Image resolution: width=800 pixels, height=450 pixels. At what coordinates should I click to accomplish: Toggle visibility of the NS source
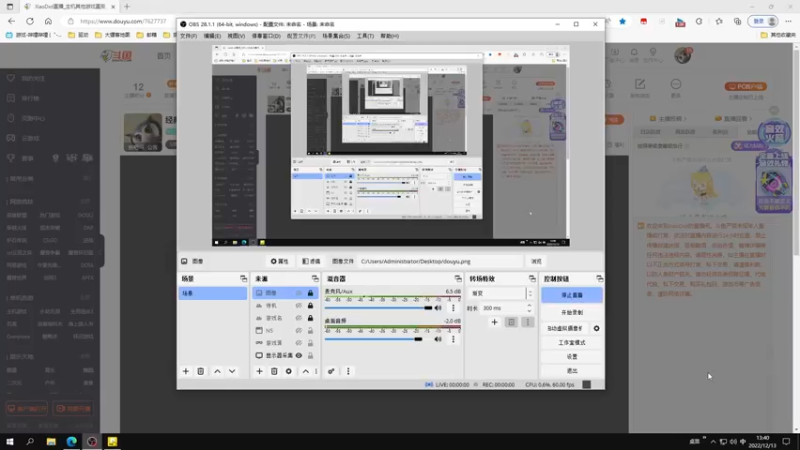pos(299,331)
